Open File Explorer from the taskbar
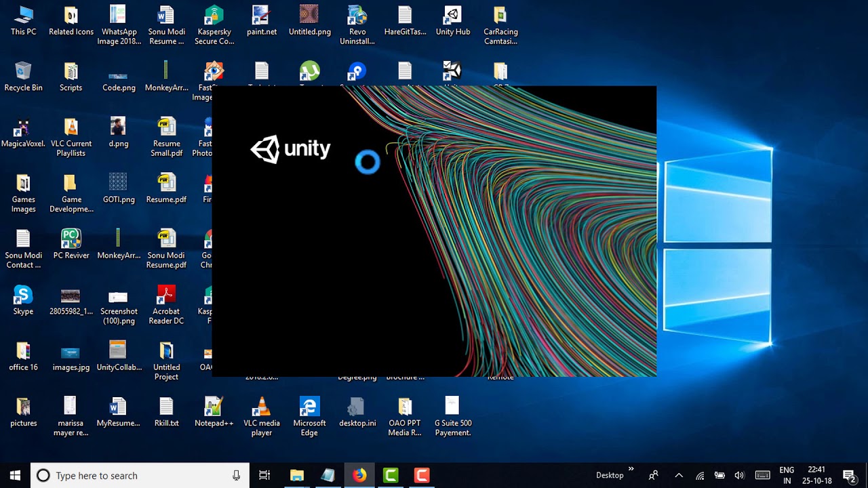 tap(297, 475)
